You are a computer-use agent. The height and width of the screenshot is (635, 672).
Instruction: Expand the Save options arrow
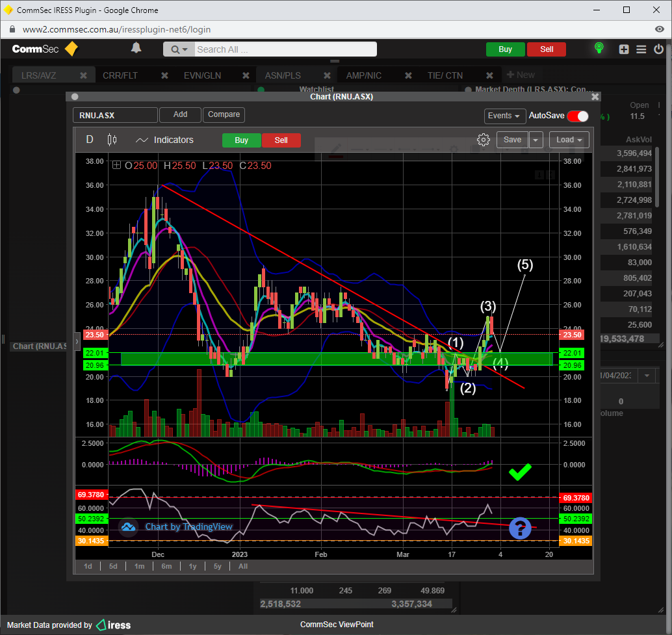point(536,140)
